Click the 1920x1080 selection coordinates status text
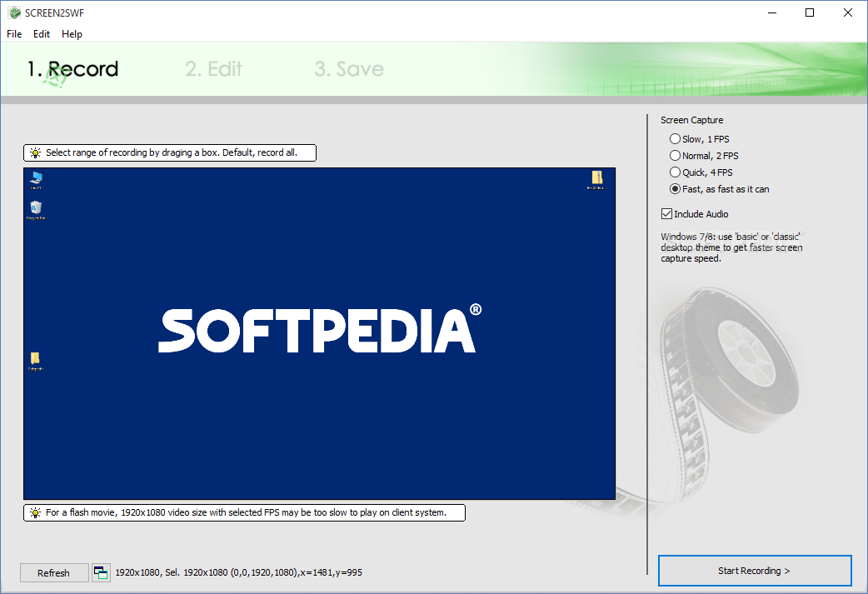The width and height of the screenshot is (868, 594). coord(238,572)
